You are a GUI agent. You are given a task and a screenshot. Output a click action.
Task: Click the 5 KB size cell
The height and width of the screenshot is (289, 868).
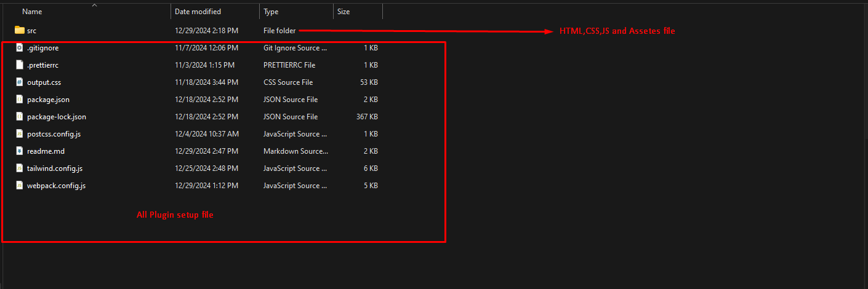coord(371,185)
